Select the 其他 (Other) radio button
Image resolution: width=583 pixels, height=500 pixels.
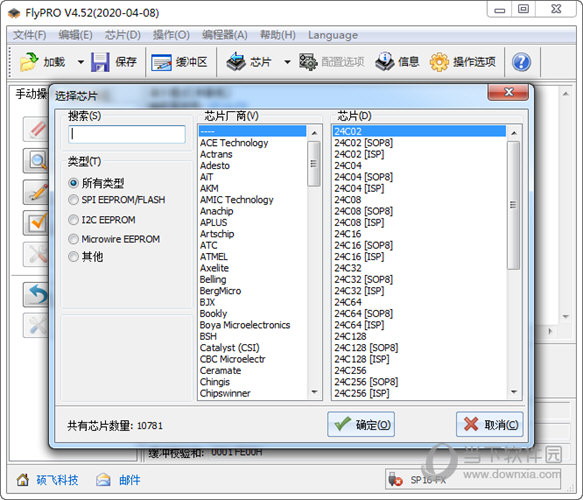pos(73,257)
